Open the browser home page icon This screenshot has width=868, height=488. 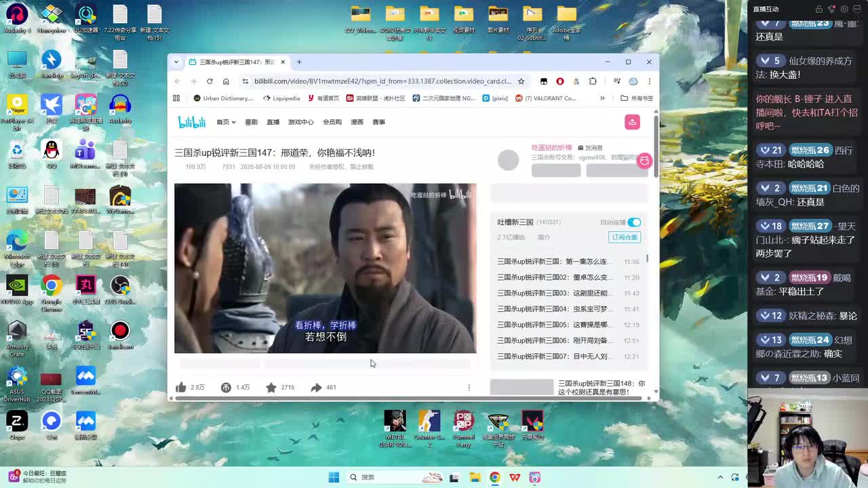click(226, 81)
